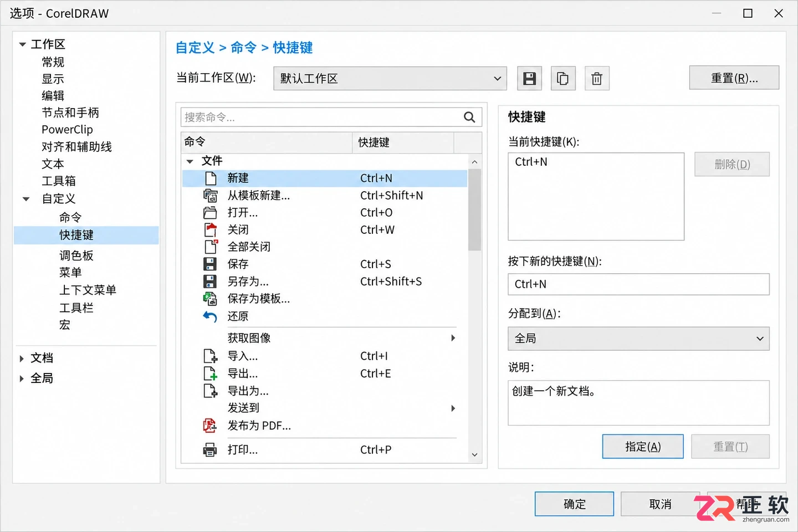Screen dimensions: 798x532
Task: Click the 确定 button
Action: (574, 504)
